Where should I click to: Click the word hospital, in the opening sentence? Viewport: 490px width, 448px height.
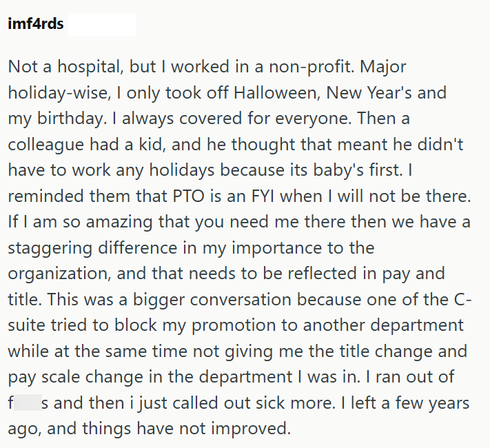point(90,67)
